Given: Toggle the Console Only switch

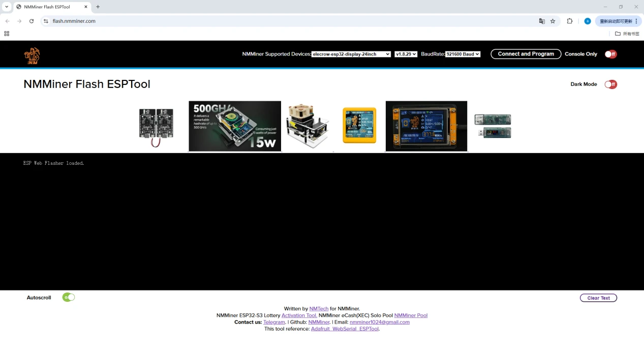Looking at the screenshot, I should click(x=610, y=54).
